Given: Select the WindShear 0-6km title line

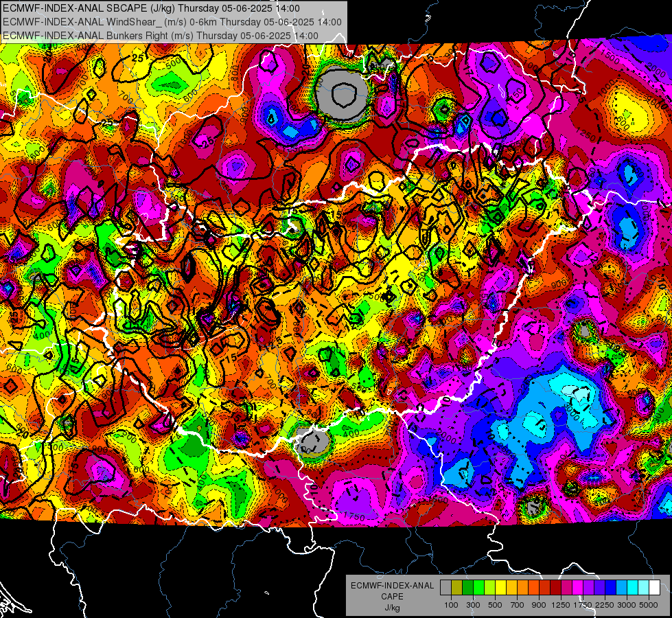Looking at the screenshot, I should tap(172, 22).
